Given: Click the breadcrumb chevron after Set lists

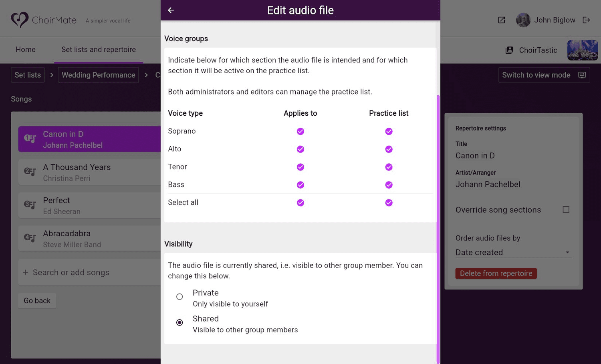Looking at the screenshot, I should pyautogui.click(x=52, y=75).
